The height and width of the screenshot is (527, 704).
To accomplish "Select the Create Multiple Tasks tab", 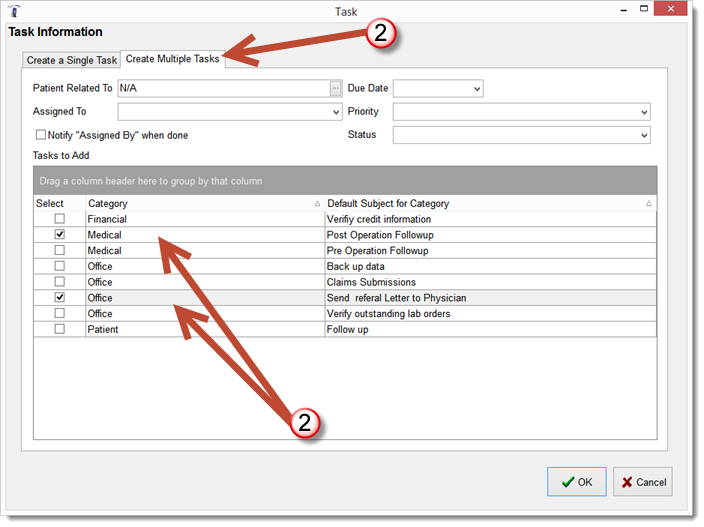I will [x=173, y=59].
